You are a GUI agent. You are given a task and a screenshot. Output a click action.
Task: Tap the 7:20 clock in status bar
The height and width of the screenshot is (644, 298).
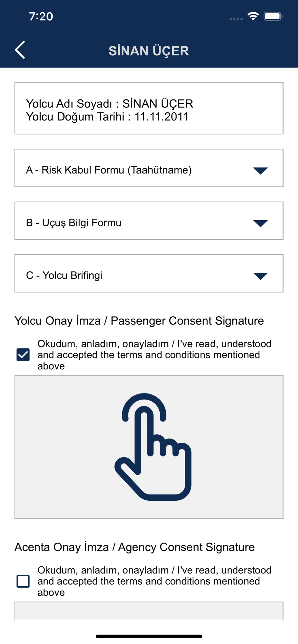[x=41, y=16]
